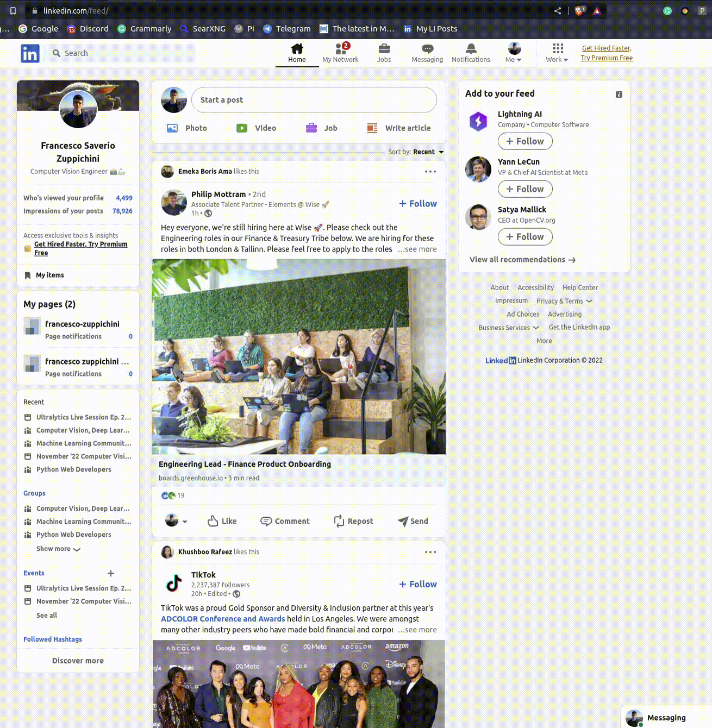Click the browser share icon
The image size is (712, 728).
pyautogui.click(x=558, y=11)
